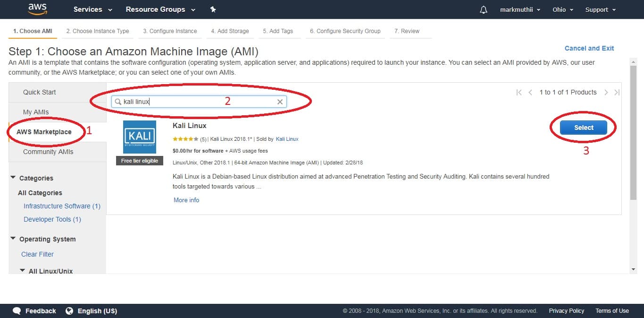The image size is (644, 318).
Task: Click the Kali Linux seller link
Action: 287,139
